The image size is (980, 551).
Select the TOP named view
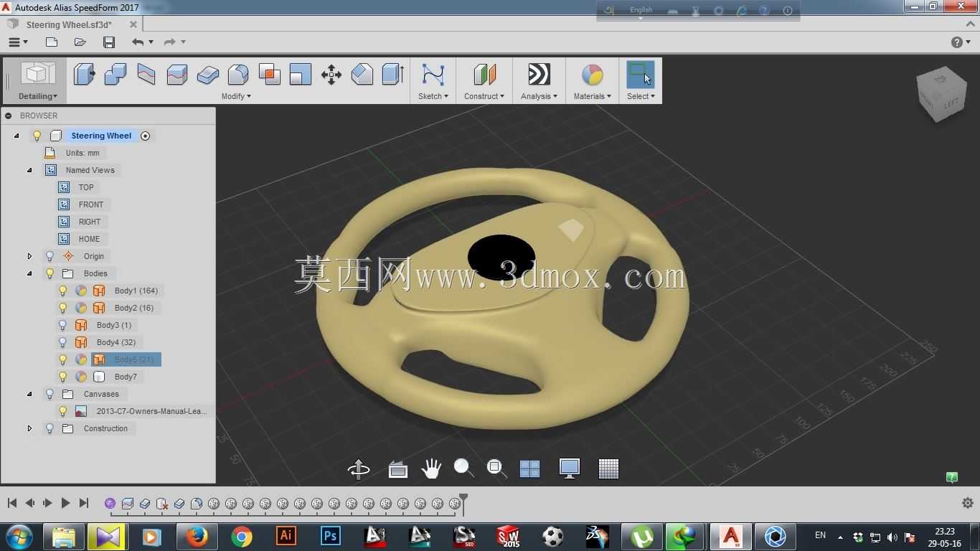[x=86, y=187]
